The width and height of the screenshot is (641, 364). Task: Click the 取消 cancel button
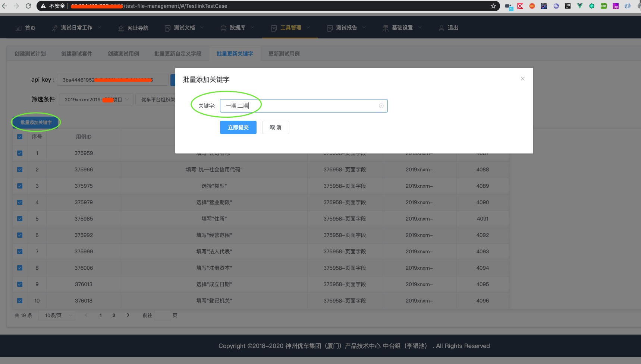pos(276,127)
